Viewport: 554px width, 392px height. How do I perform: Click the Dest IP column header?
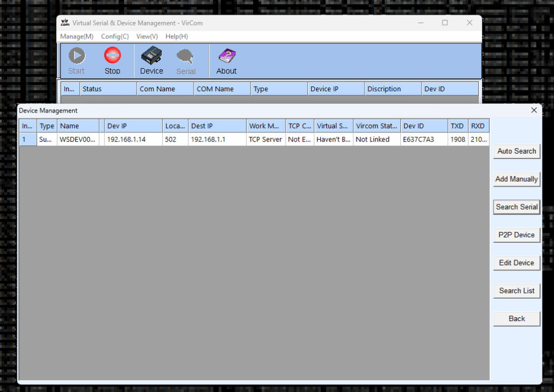point(217,126)
